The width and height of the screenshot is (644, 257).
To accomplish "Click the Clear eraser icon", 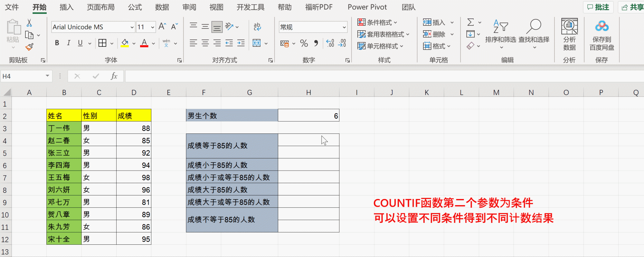I will point(470,46).
